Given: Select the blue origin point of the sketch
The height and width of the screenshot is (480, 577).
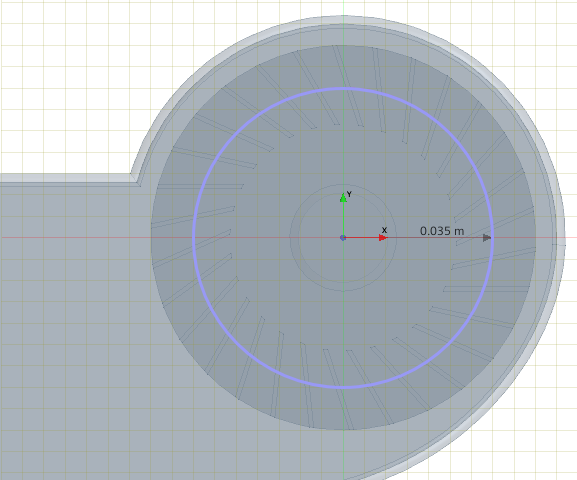Looking at the screenshot, I should (343, 238).
